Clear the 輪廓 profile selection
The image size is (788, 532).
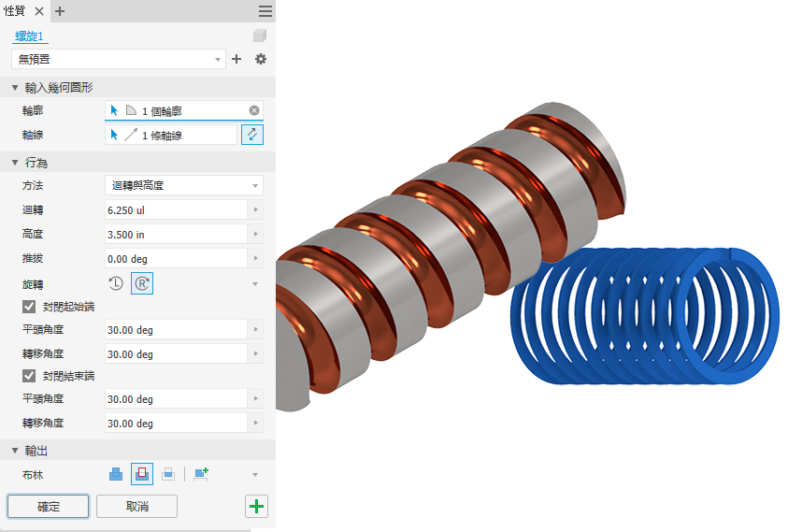[x=254, y=110]
